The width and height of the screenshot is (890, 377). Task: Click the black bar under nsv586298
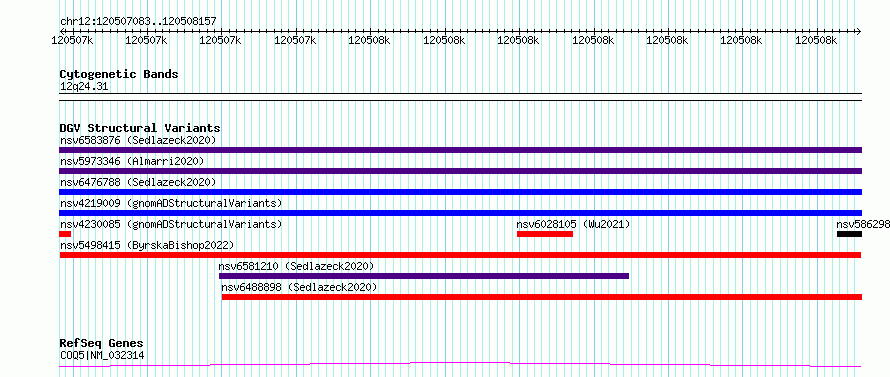849,234
